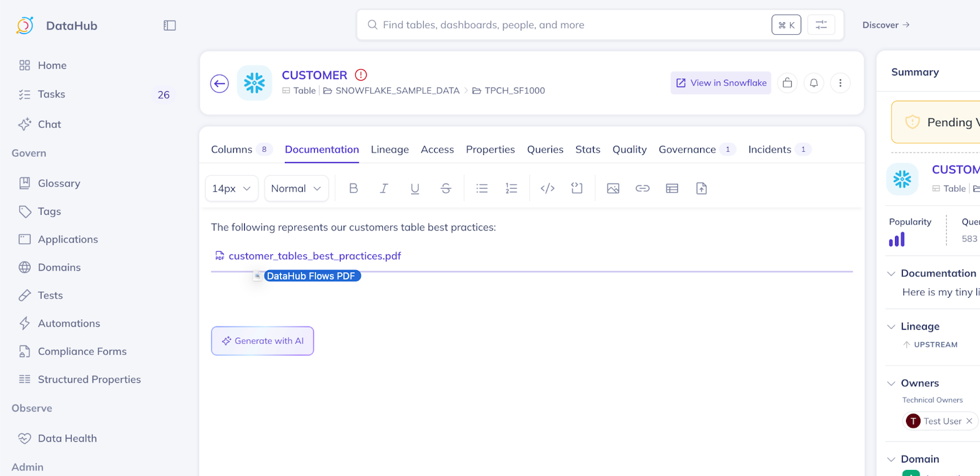Open the Quality tab
Screen dimensions: 980x476
pos(629,149)
